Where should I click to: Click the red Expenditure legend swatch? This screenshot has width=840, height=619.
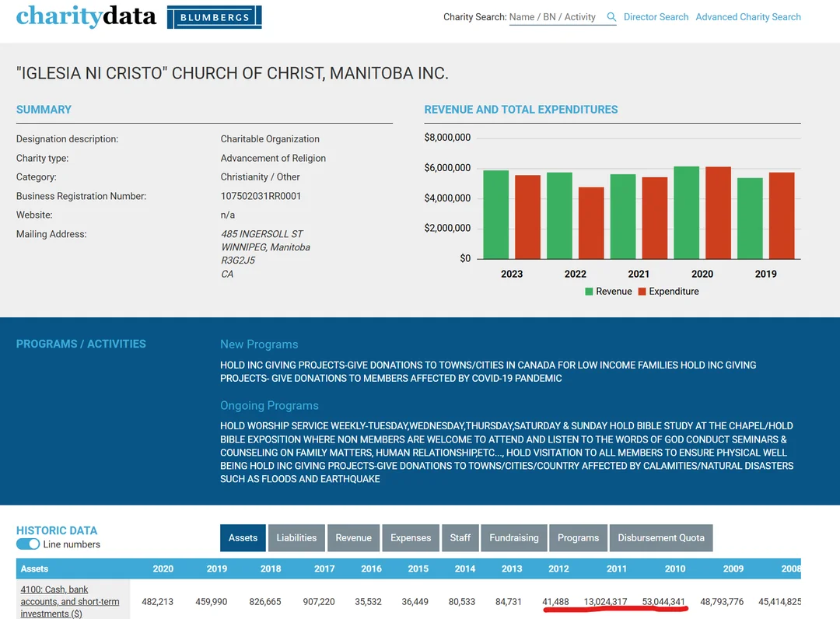[642, 292]
